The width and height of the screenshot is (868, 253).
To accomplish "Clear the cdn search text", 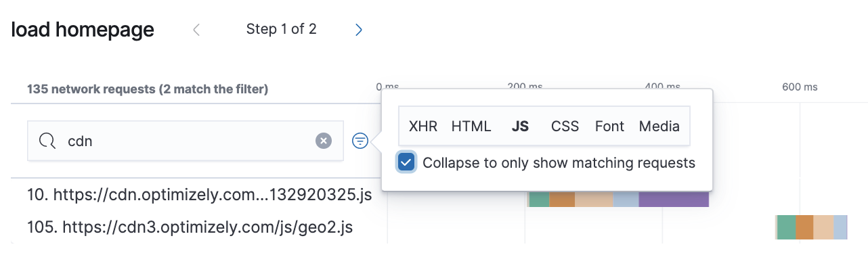I will point(324,141).
